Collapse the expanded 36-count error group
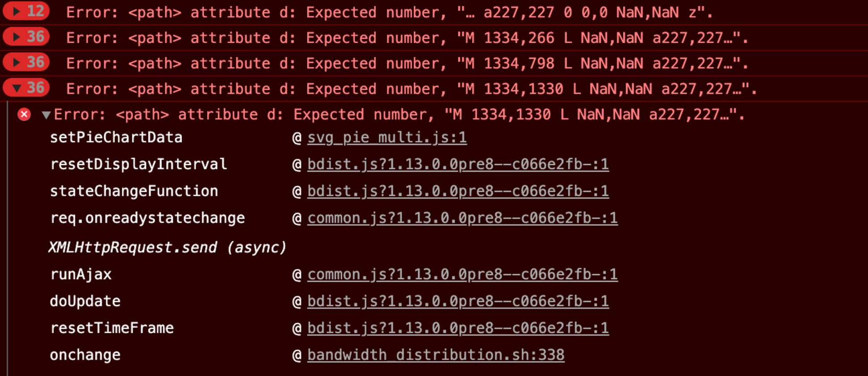 [17, 88]
